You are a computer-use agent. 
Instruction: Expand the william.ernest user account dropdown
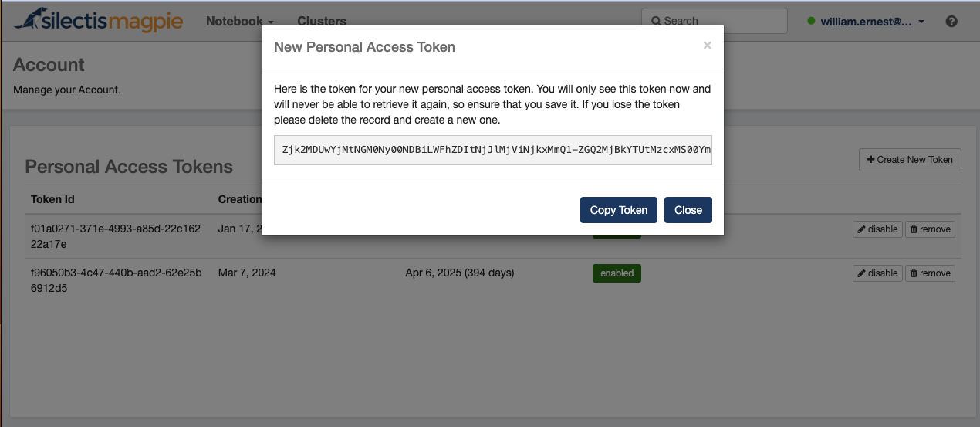[x=867, y=22]
